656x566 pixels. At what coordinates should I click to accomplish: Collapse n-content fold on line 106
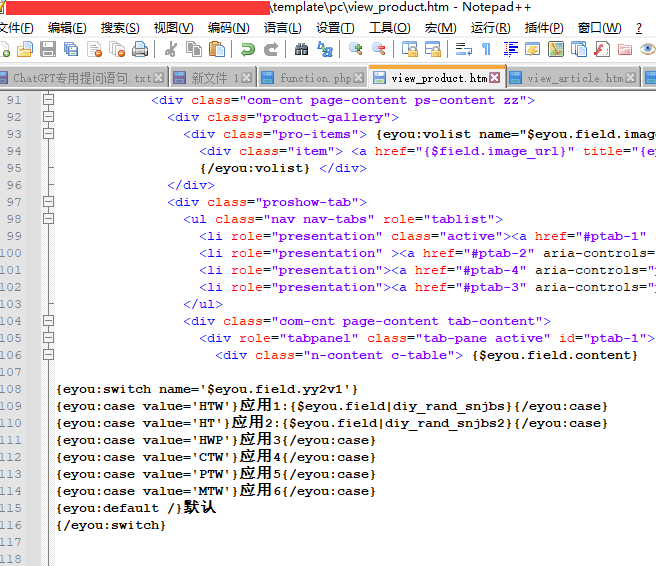(x=49, y=355)
